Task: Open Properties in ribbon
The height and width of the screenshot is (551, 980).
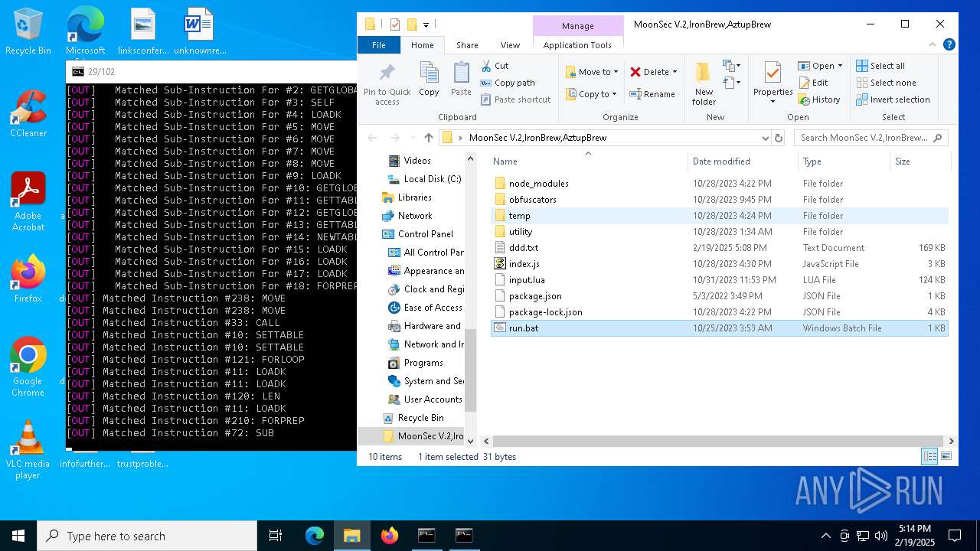Action: (x=773, y=83)
